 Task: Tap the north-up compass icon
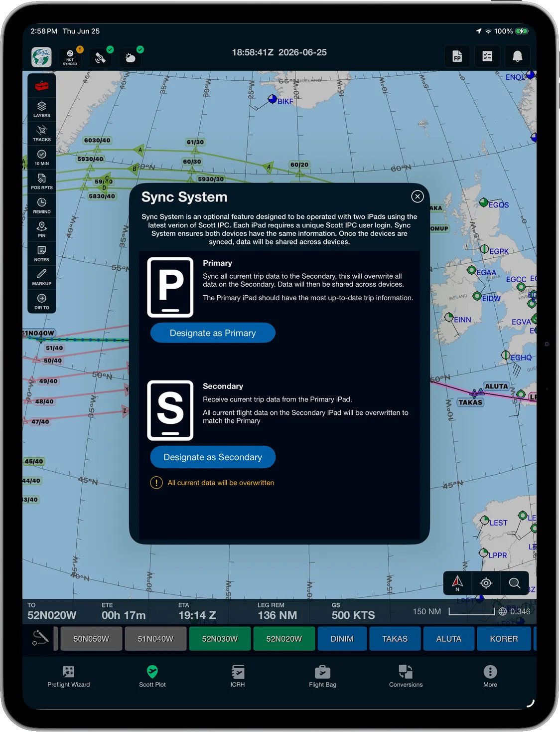457,582
